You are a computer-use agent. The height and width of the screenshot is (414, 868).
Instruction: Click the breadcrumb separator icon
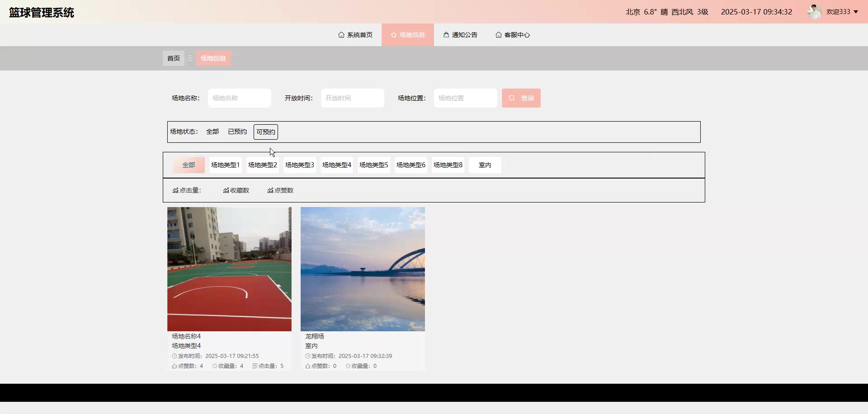tap(190, 58)
